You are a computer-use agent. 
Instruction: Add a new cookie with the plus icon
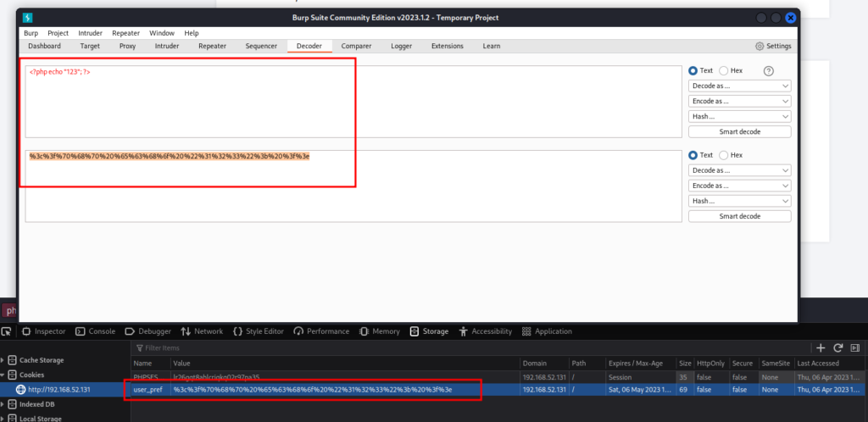pos(821,348)
